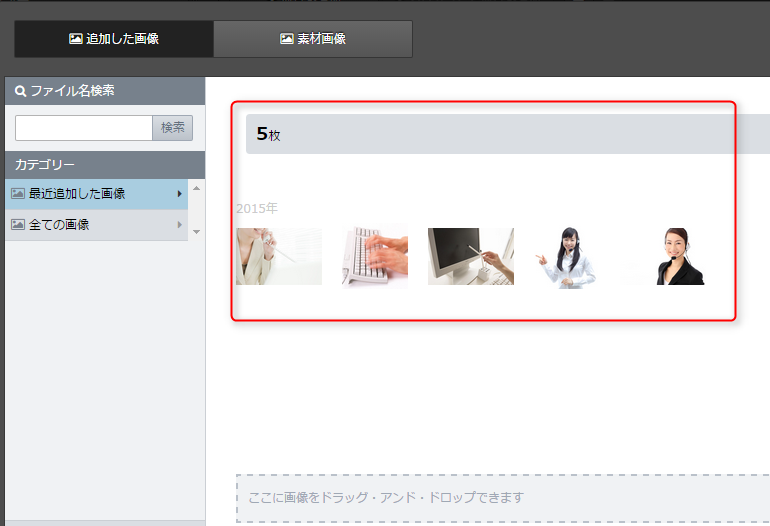Viewport: 770px width, 526px height.
Task: Open the 素材画像 tab
Action: pyautogui.click(x=313, y=39)
